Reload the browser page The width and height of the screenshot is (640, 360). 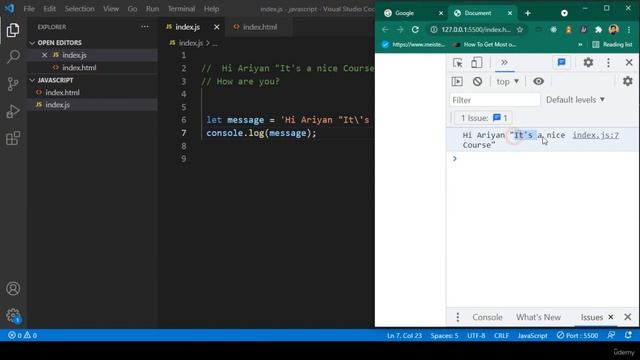[415, 29]
